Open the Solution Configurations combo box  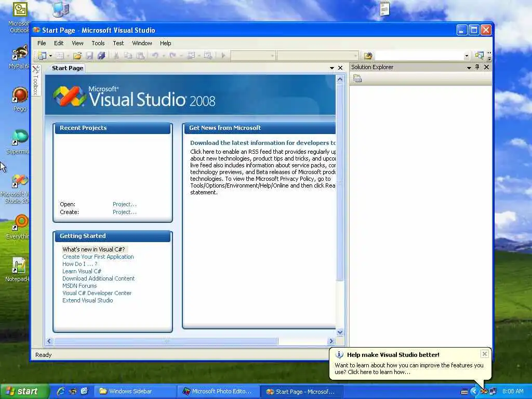point(253,56)
